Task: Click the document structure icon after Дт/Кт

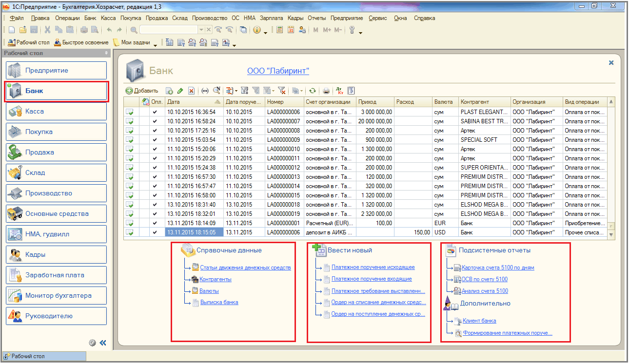Action: 351,91
